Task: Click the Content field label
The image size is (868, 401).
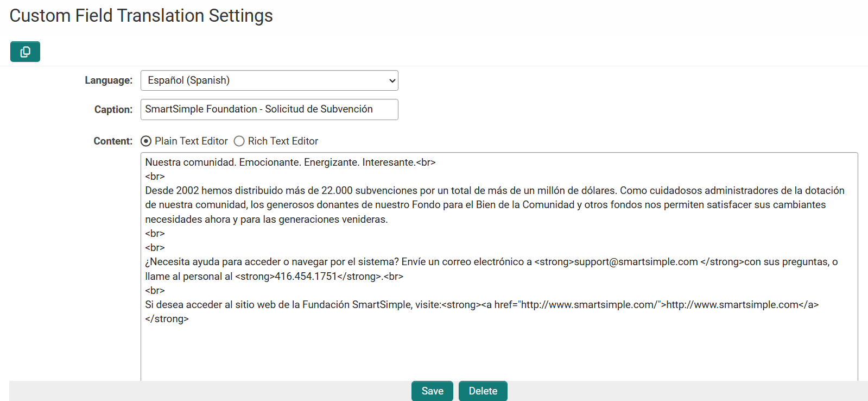Action: (x=113, y=141)
